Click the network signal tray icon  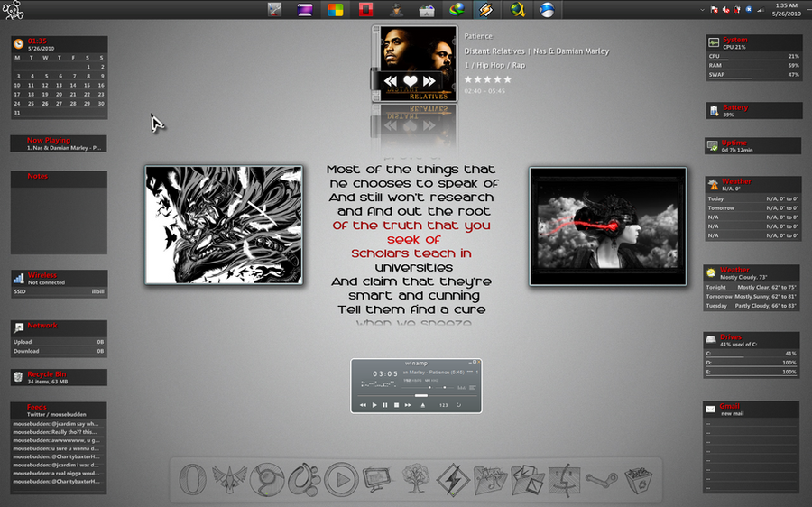tap(761, 9)
